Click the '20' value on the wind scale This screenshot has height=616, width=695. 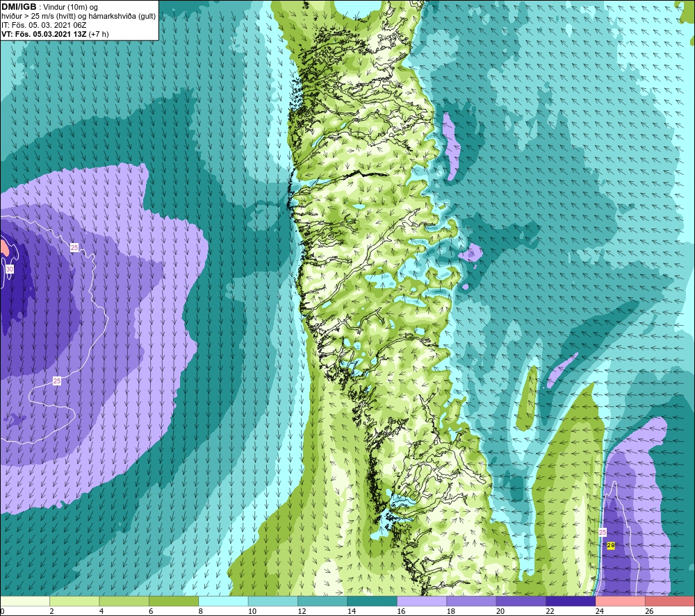pos(500,611)
